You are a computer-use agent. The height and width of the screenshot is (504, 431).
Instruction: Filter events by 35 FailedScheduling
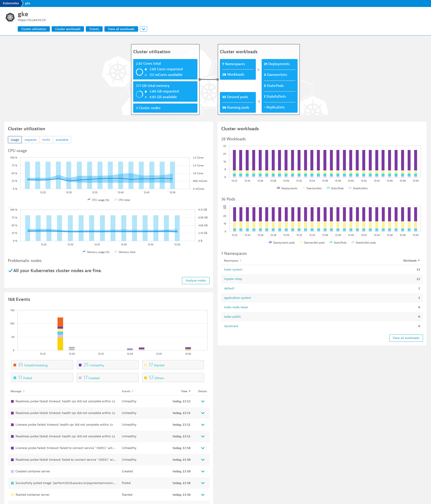click(x=42, y=365)
